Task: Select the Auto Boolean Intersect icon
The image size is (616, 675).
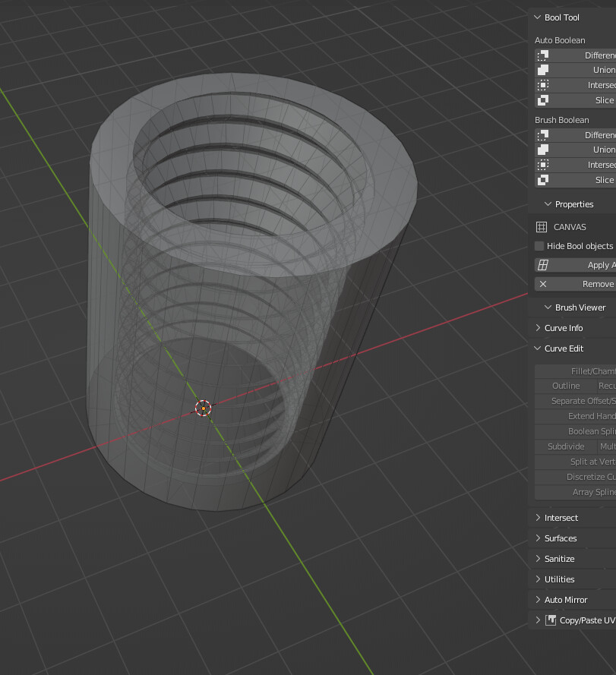Action: pyautogui.click(x=542, y=85)
